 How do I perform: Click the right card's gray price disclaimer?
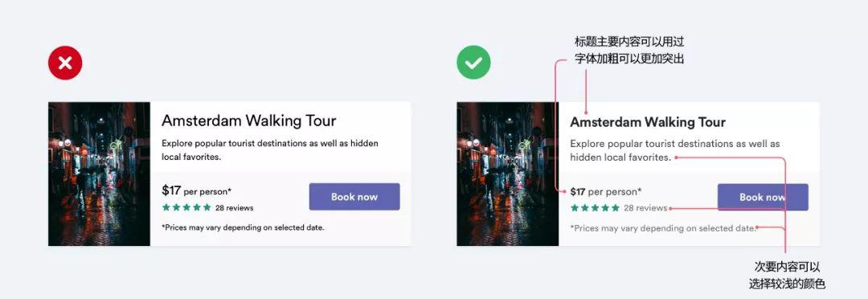[662, 228]
